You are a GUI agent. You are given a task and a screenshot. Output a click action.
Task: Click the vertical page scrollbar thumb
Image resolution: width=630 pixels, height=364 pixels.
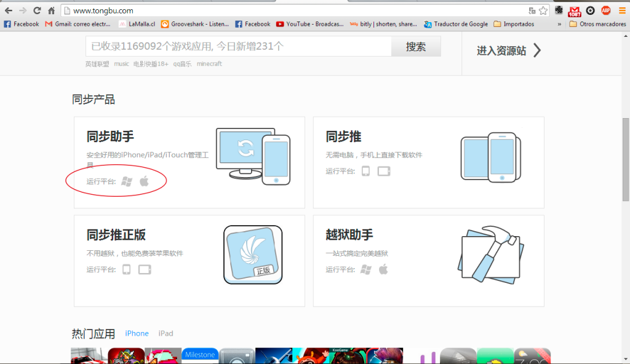(626, 159)
